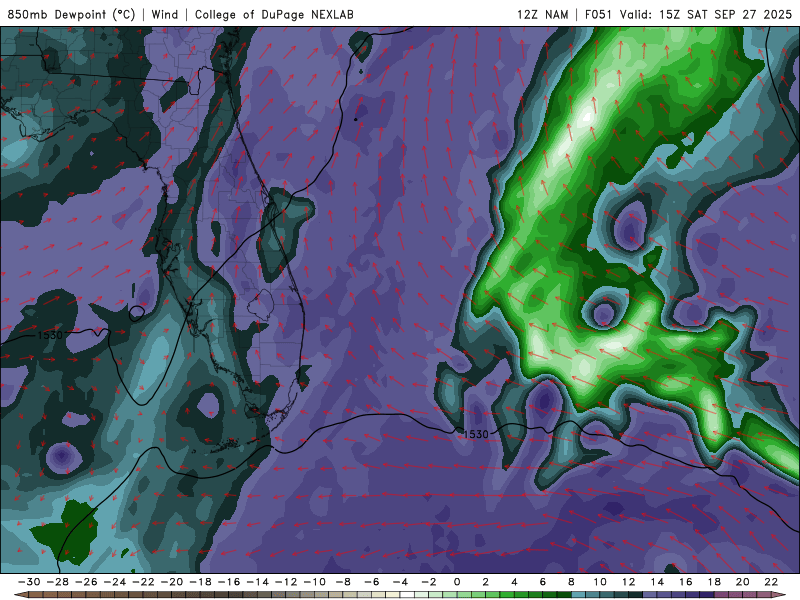This screenshot has width=800, height=600.
Task: Click the "22" color scale label
Action: (x=771, y=582)
